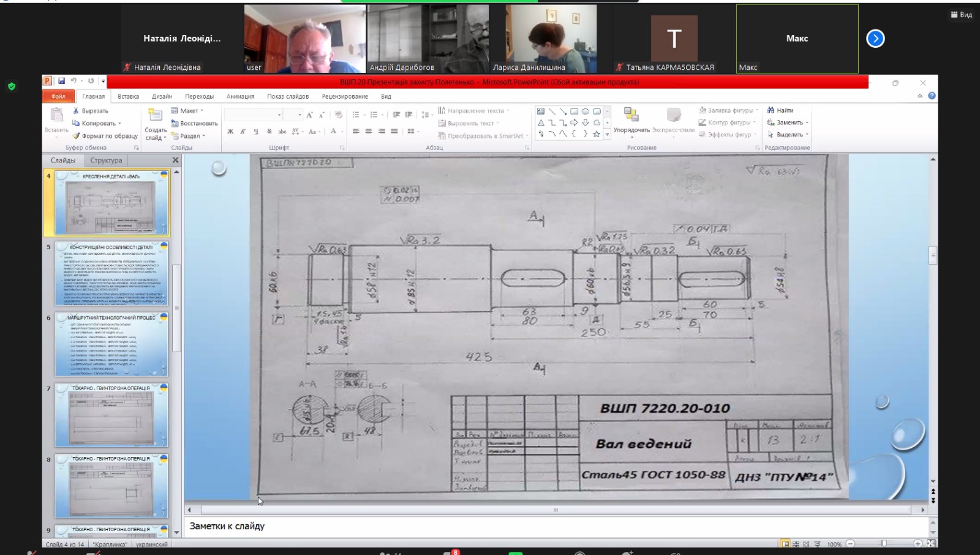Click center text alignment icon
980x555 pixels.
tap(369, 132)
